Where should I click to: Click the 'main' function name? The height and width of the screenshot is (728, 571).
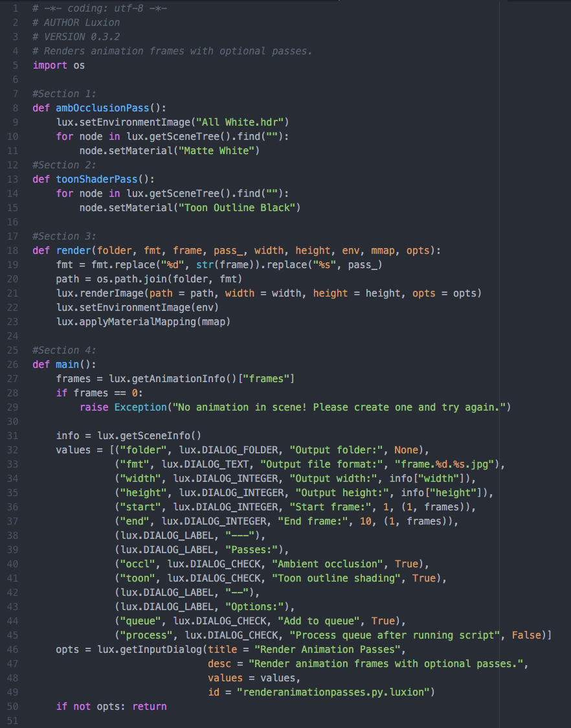pos(67,365)
